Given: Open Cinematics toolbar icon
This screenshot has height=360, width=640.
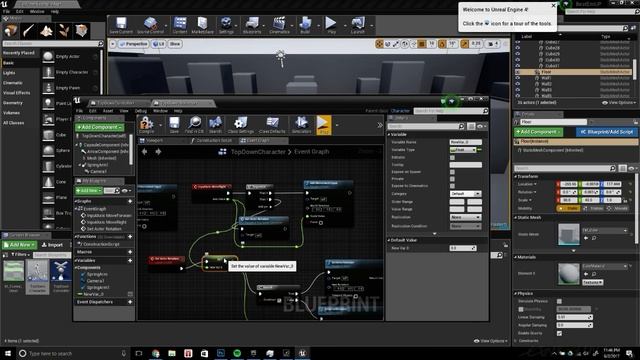Looking at the screenshot, I should (x=279, y=25).
